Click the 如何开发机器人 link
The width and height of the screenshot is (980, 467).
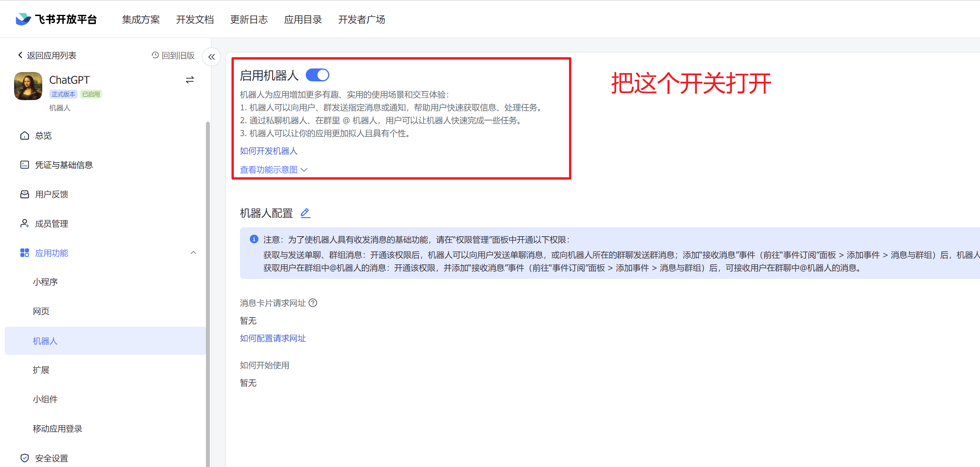point(269,151)
